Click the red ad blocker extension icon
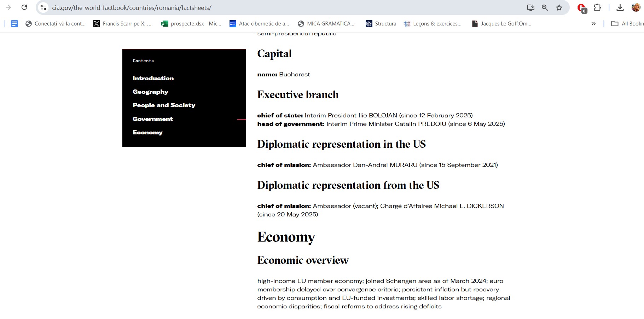This screenshot has width=644, height=319. pos(581,8)
